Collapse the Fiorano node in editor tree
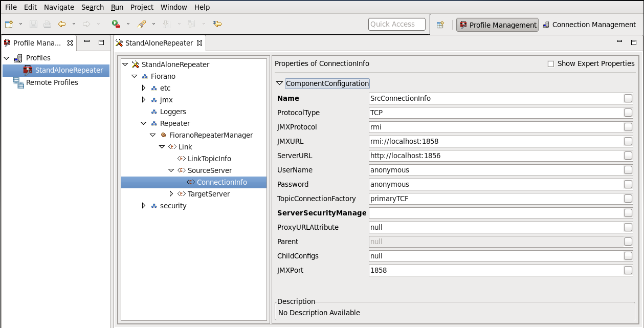The width and height of the screenshot is (644, 328). click(135, 76)
